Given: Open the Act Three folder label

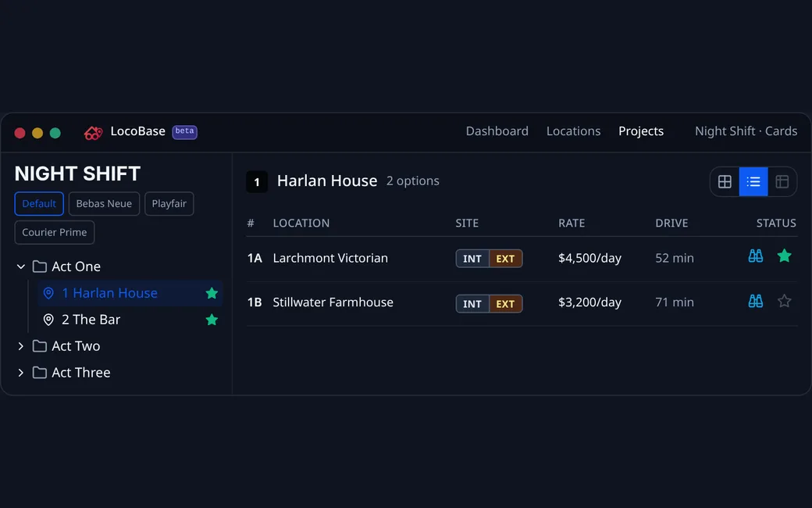Looking at the screenshot, I should click(x=80, y=372).
